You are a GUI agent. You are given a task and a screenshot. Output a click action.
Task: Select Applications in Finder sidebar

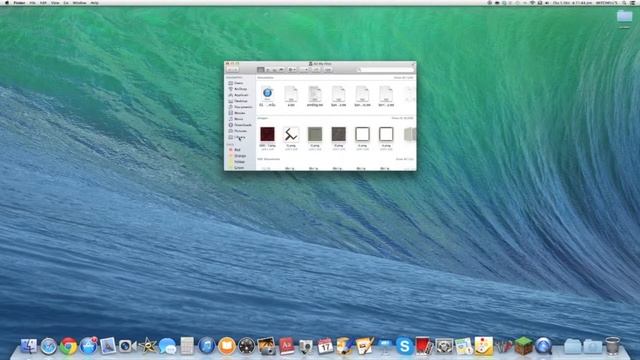(x=238, y=95)
